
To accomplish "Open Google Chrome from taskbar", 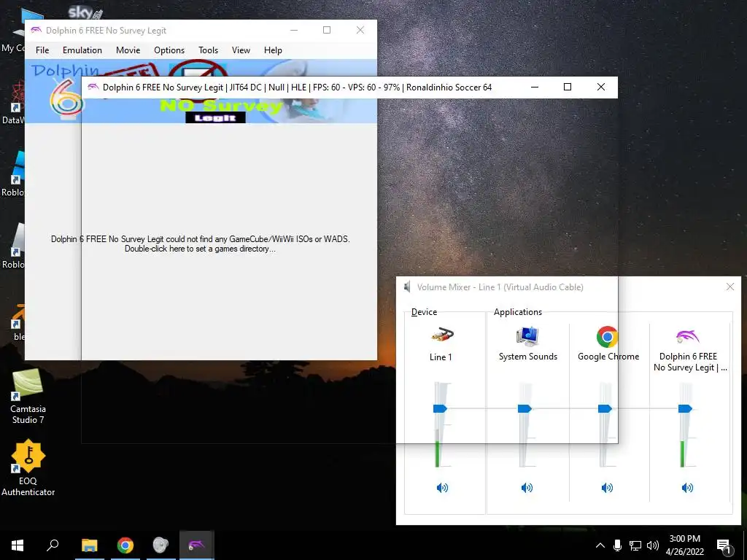I will coord(125,545).
